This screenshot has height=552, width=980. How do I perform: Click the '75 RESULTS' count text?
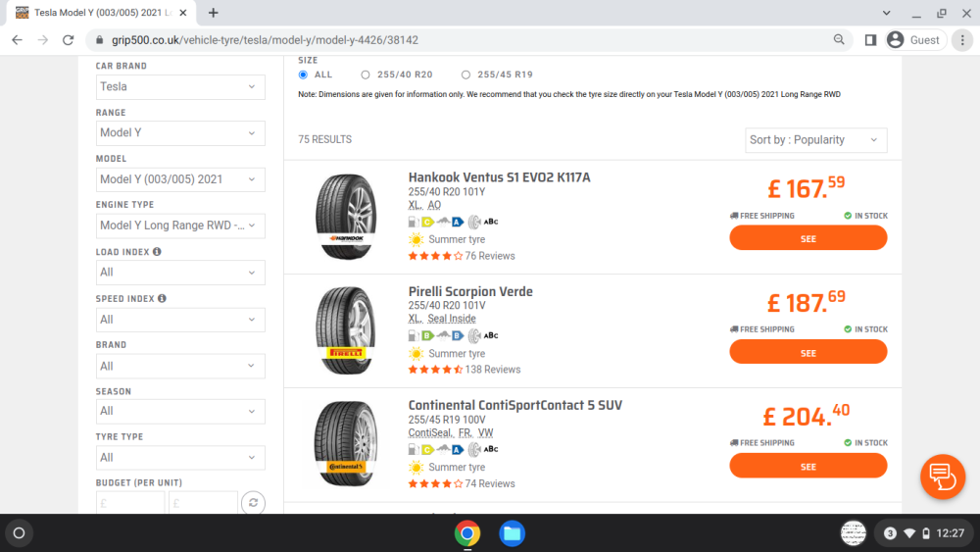tap(324, 139)
